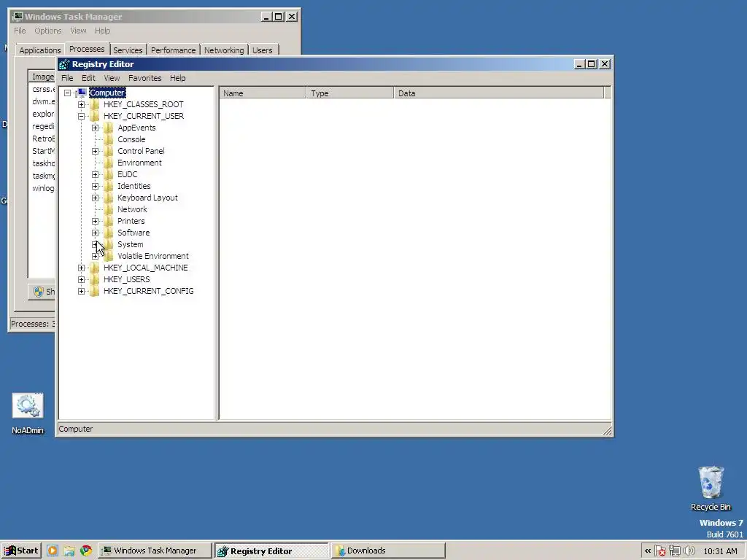Click the Keyboard Layout folder icon
The width and height of the screenshot is (747, 560).
tap(109, 198)
